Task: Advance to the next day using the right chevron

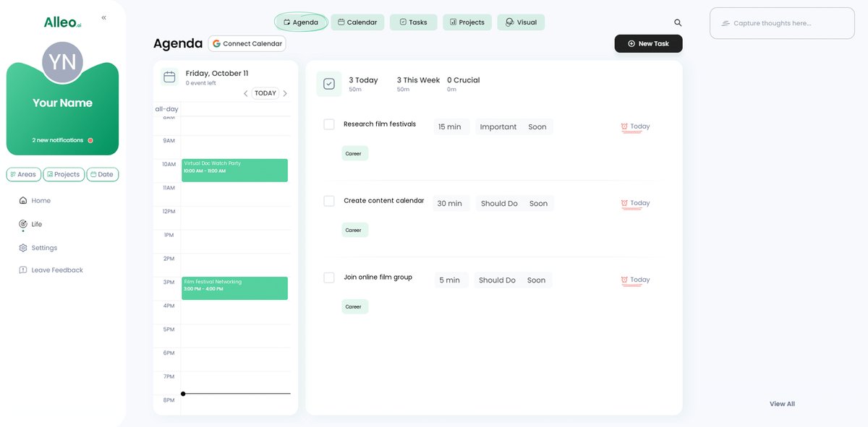Action: pos(285,92)
